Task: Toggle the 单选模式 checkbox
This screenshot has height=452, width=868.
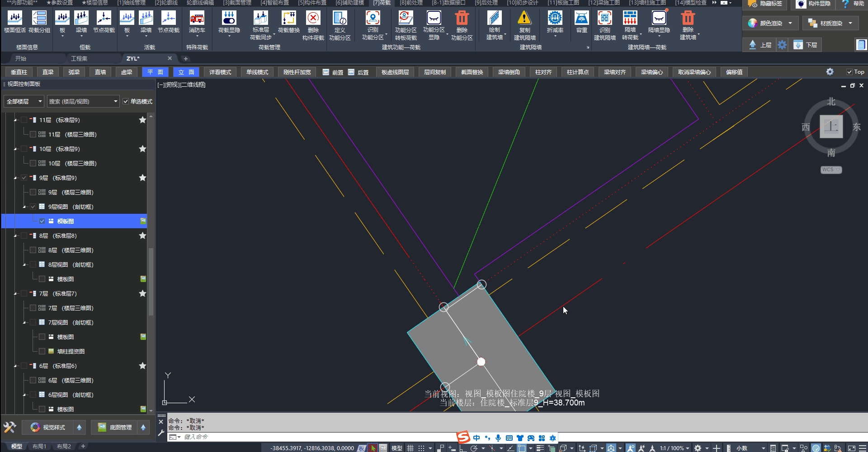Action: click(126, 102)
